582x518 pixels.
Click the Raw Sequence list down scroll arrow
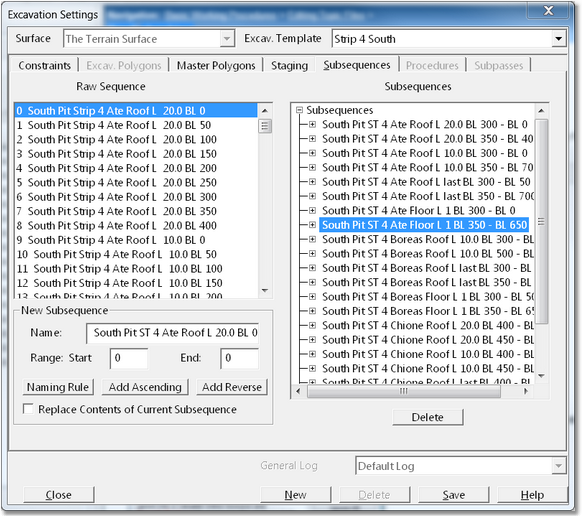(265, 291)
